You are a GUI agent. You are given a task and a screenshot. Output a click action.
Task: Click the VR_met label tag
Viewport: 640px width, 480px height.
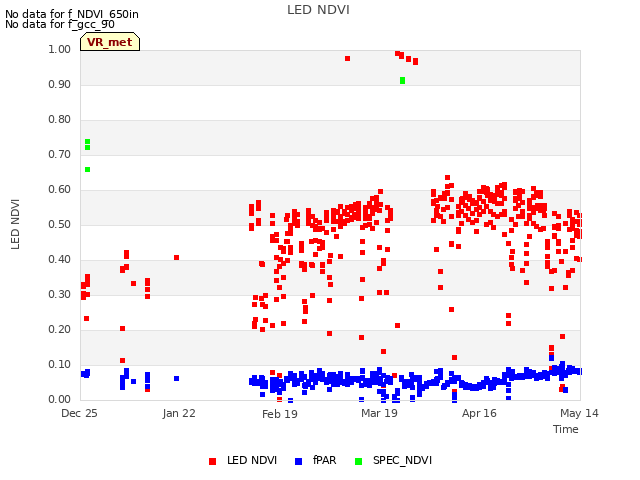(x=110, y=42)
